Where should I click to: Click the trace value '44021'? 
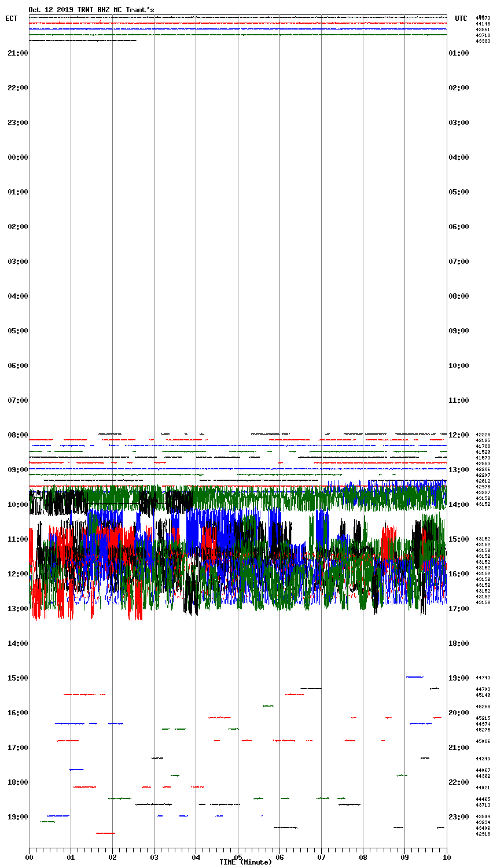(483, 788)
